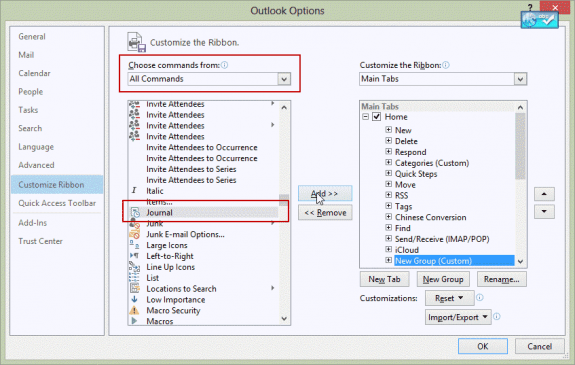
Task: Click the Macros play icon
Action: (134, 321)
